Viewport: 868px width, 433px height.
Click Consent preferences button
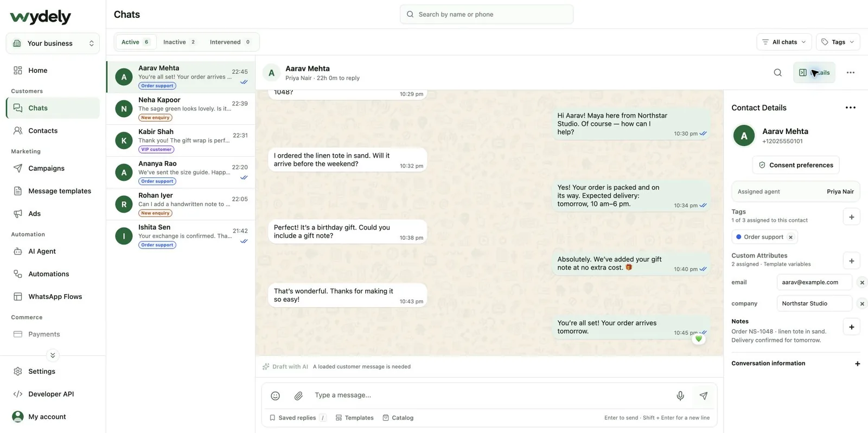[795, 165]
